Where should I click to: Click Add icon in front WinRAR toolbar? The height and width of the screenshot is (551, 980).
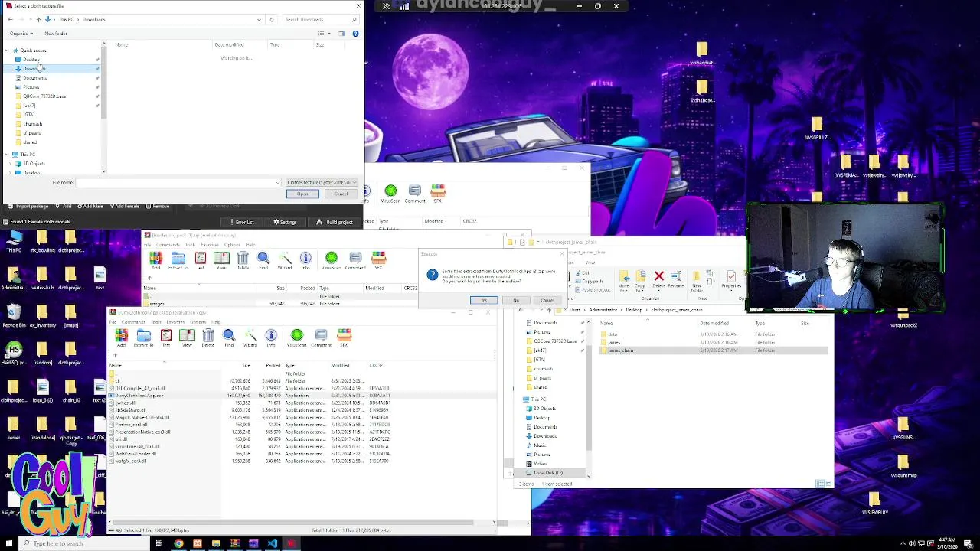pyautogui.click(x=121, y=337)
